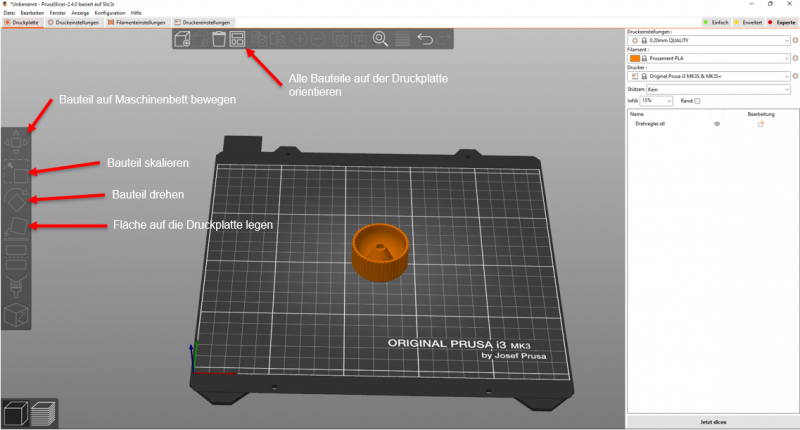800x430 pixels.
Task: Switch to the sliced layers preview view
Action: coord(42,413)
